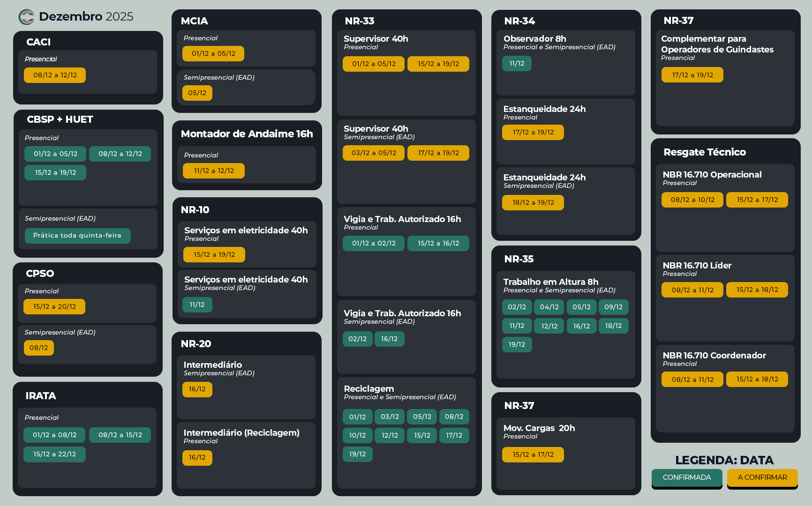This screenshot has width=812, height=506.
Task: Click the logo icon beside Dezembro 2025
Action: (x=26, y=17)
